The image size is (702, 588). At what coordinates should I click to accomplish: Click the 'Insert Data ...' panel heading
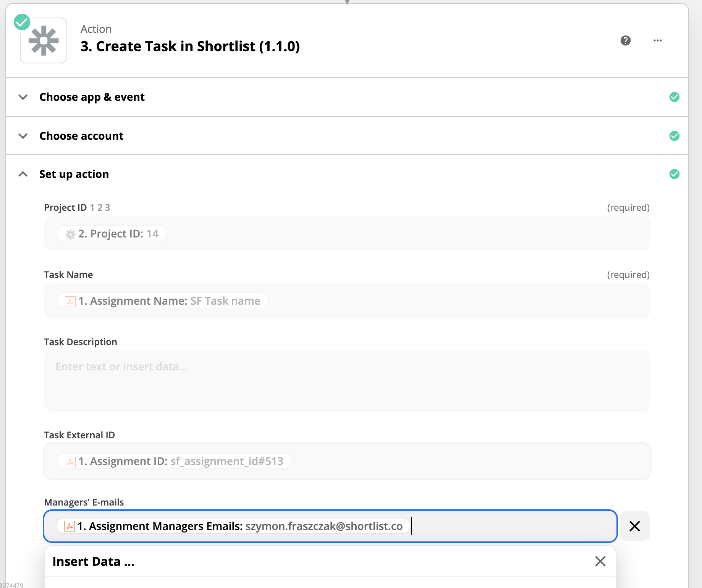pos(94,561)
